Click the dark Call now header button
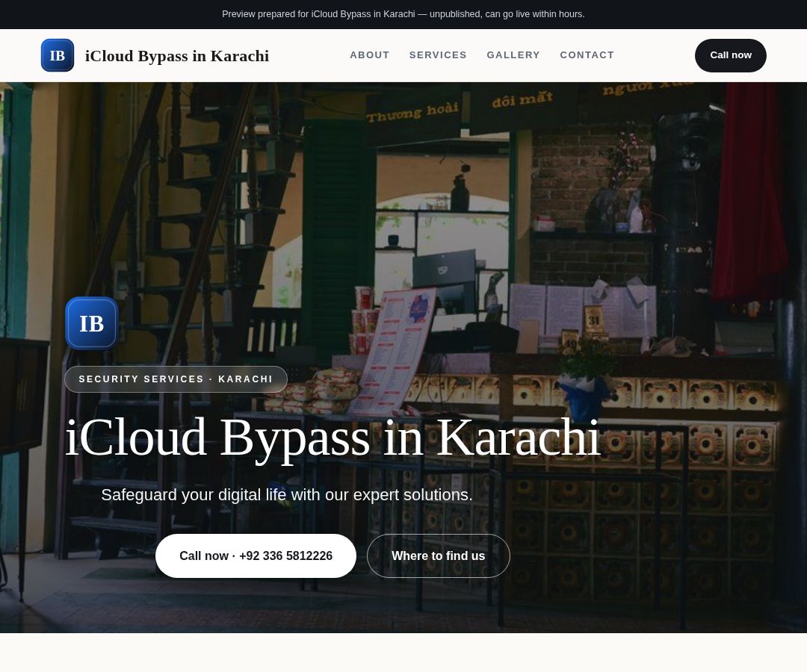Viewport: 807px width, 672px height. (730, 55)
